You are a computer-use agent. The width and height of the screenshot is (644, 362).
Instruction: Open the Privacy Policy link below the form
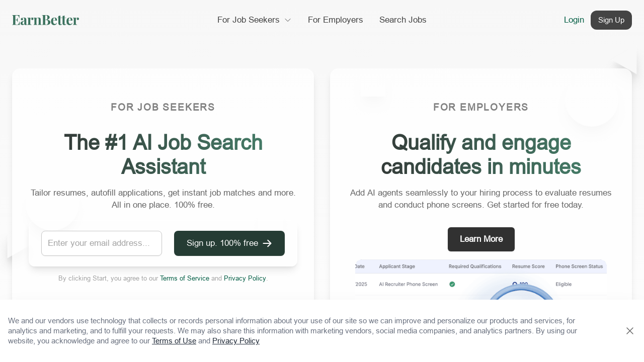(245, 278)
